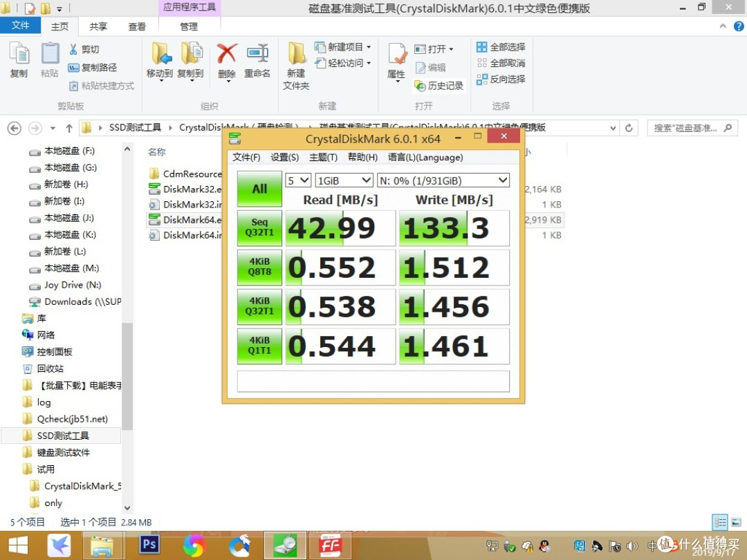Viewport: 747px width, 560px height.
Task: Open CrystalDiskMark Help menu
Action: click(x=362, y=158)
